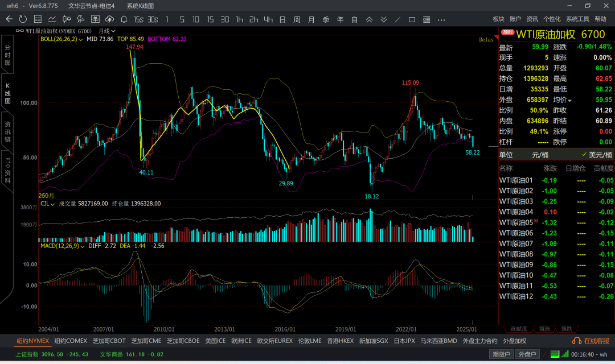Screen dimensions: 615x364
Task: Select the 欧洲ICE exchange tab
Action: (241, 341)
